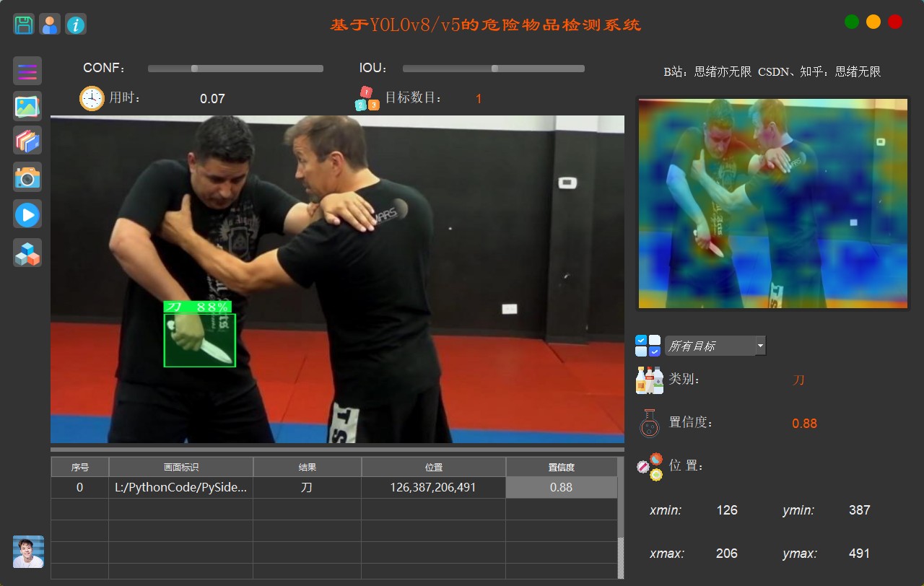Select the camera capture icon
Image resolution: width=924 pixels, height=586 pixels.
(x=27, y=177)
